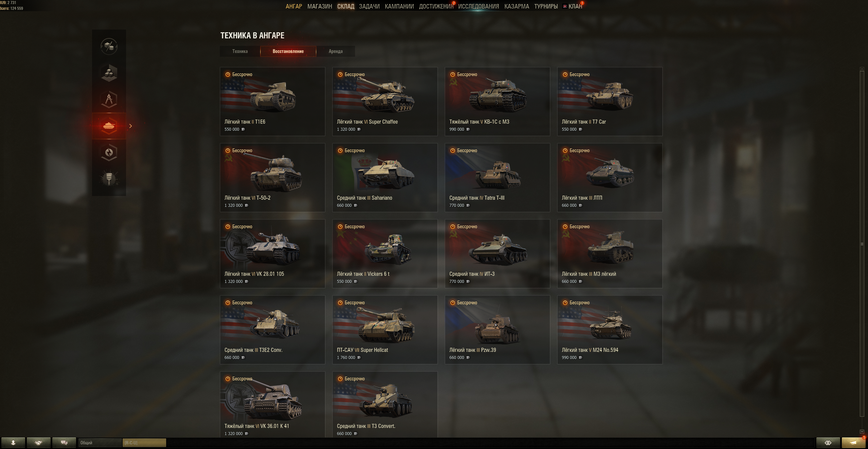
Task: Click the scrollbar down arrow at right
Action: coord(862,432)
